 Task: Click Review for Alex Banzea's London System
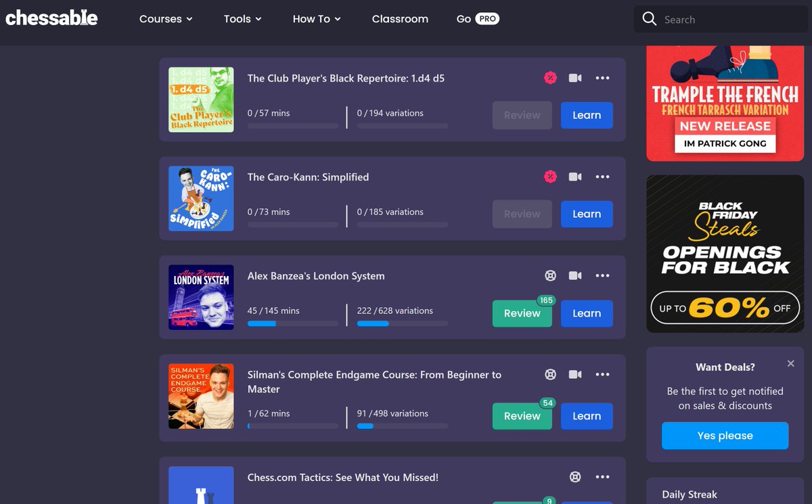point(522,313)
